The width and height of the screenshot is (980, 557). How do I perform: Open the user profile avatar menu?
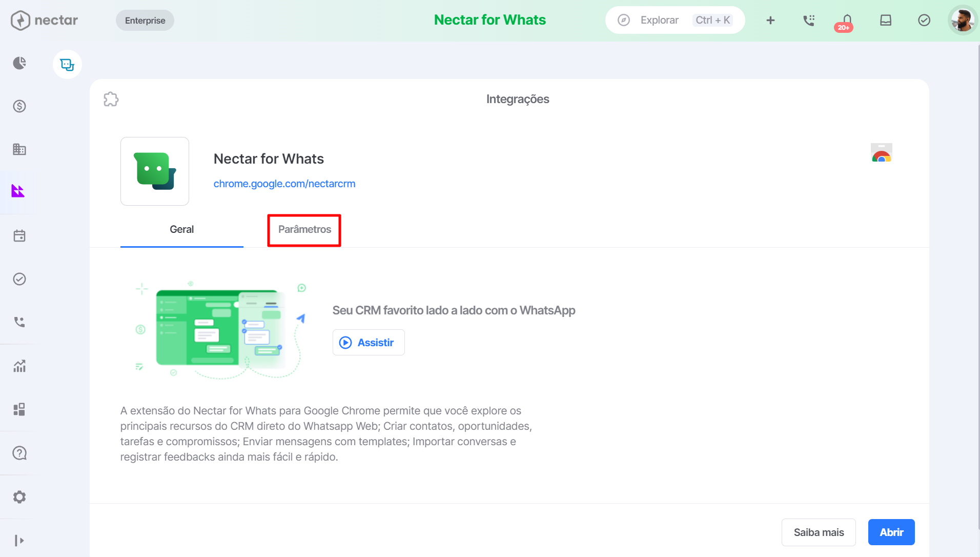[963, 21]
